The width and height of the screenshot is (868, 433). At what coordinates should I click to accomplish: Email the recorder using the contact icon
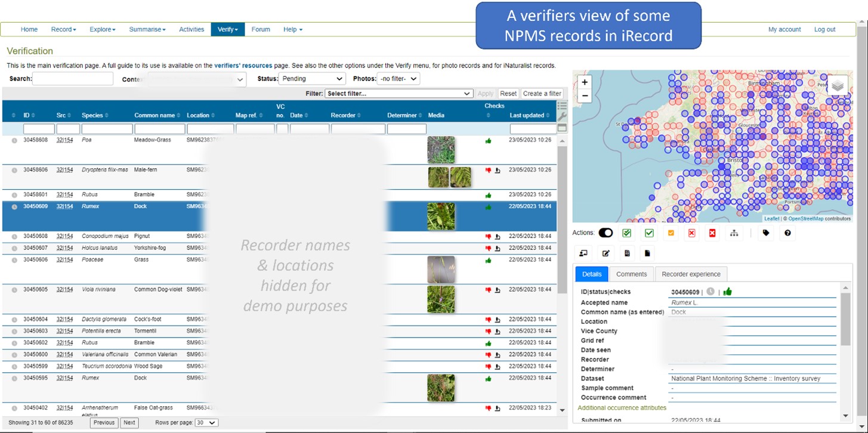583,253
